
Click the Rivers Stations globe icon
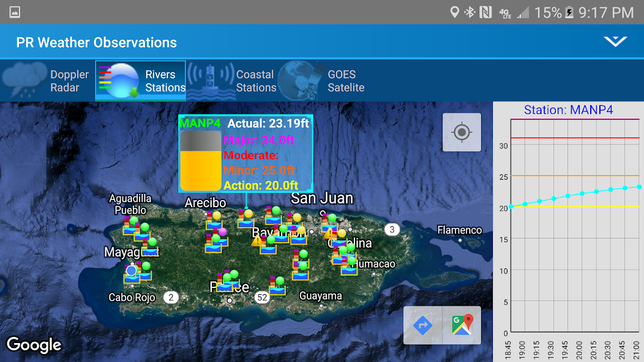click(120, 79)
